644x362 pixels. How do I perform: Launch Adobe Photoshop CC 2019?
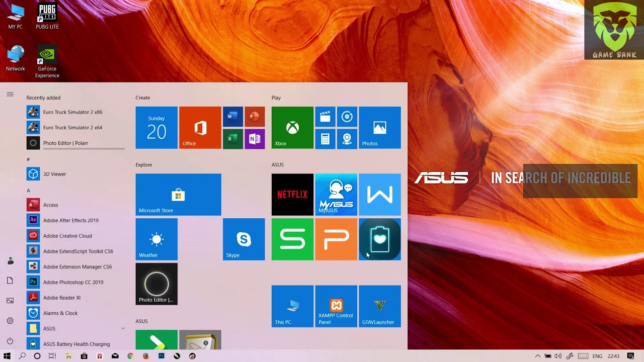pyautogui.click(x=75, y=282)
